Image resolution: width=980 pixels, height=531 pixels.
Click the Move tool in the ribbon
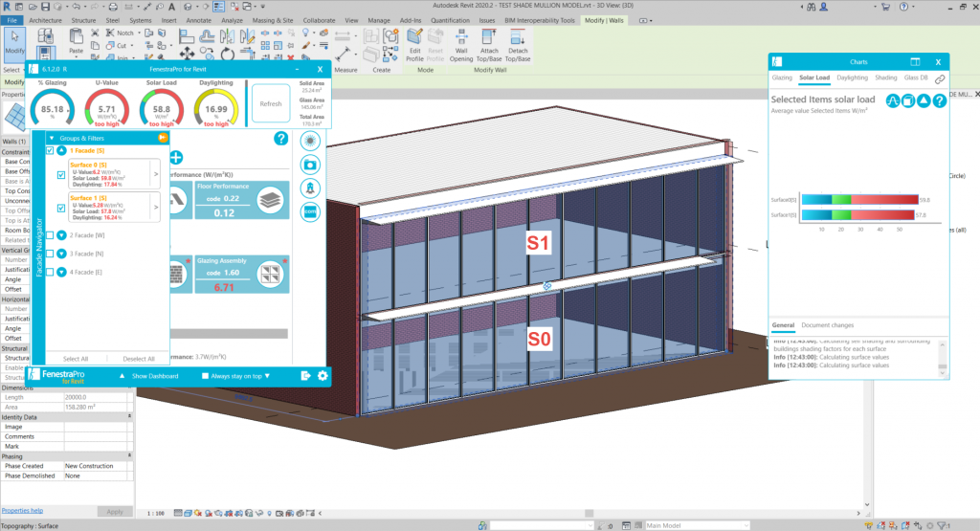coord(187,55)
